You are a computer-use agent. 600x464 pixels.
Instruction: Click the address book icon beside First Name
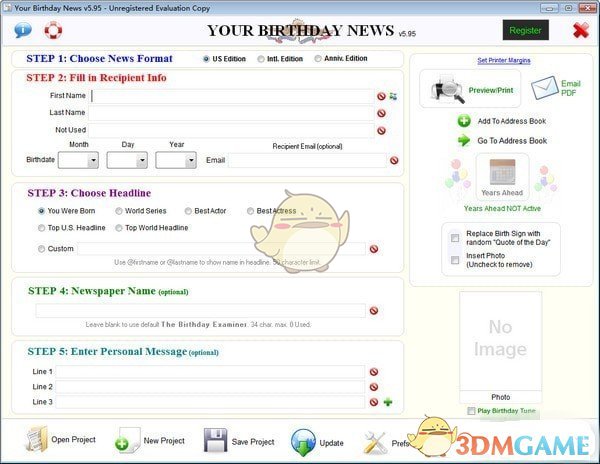[393, 96]
